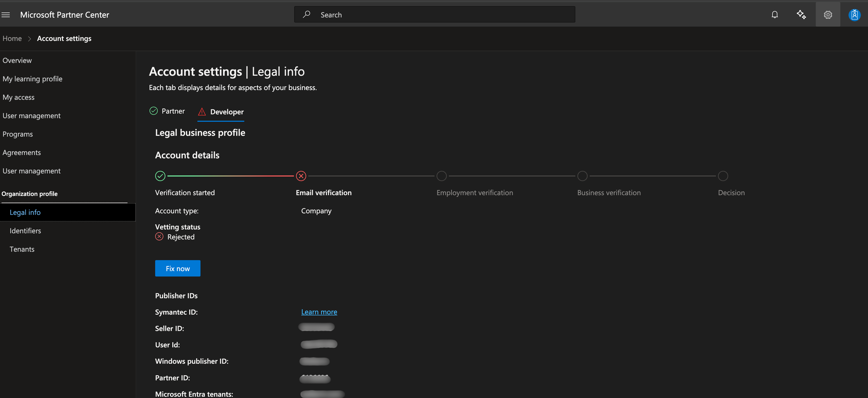Click the green check icon beside Partner

(x=154, y=111)
